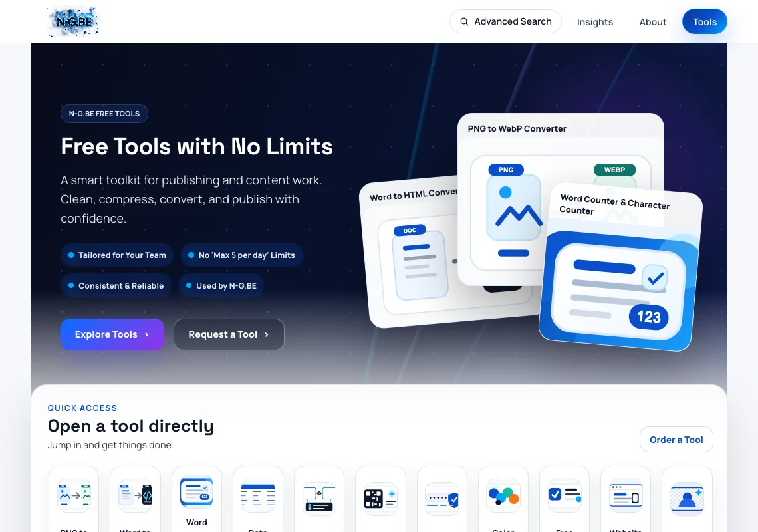Click the Tailored for Your Team chip
758x532 pixels.
[x=116, y=255]
